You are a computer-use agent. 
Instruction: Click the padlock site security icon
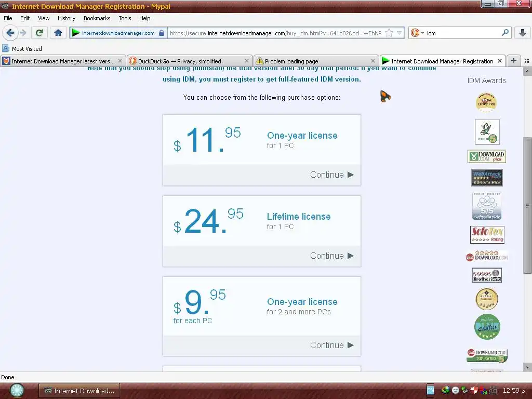pyautogui.click(x=162, y=33)
